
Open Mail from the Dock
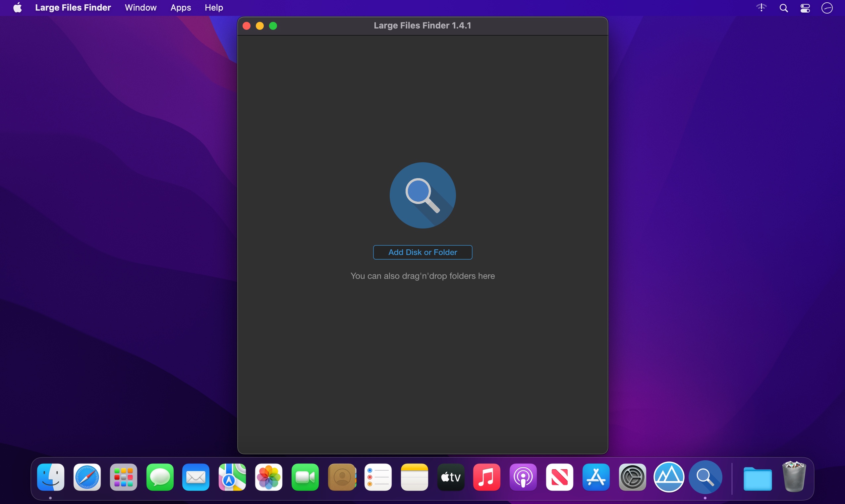click(196, 477)
